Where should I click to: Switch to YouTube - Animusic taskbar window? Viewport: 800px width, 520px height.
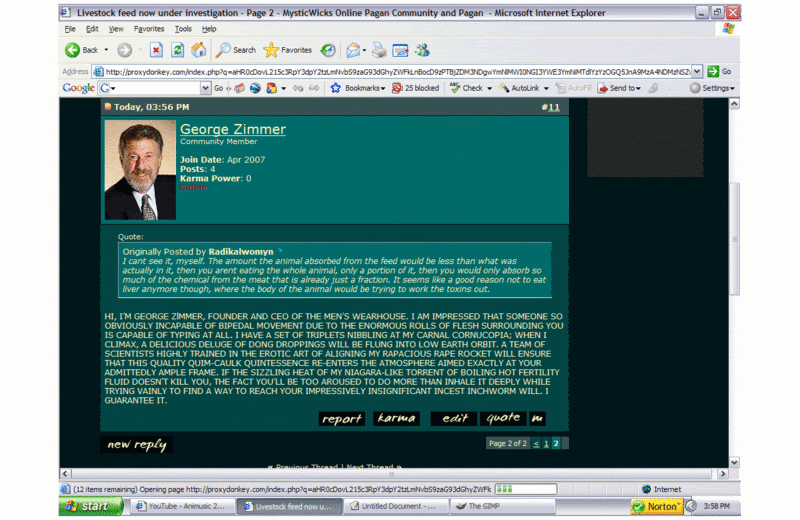[183, 506]
